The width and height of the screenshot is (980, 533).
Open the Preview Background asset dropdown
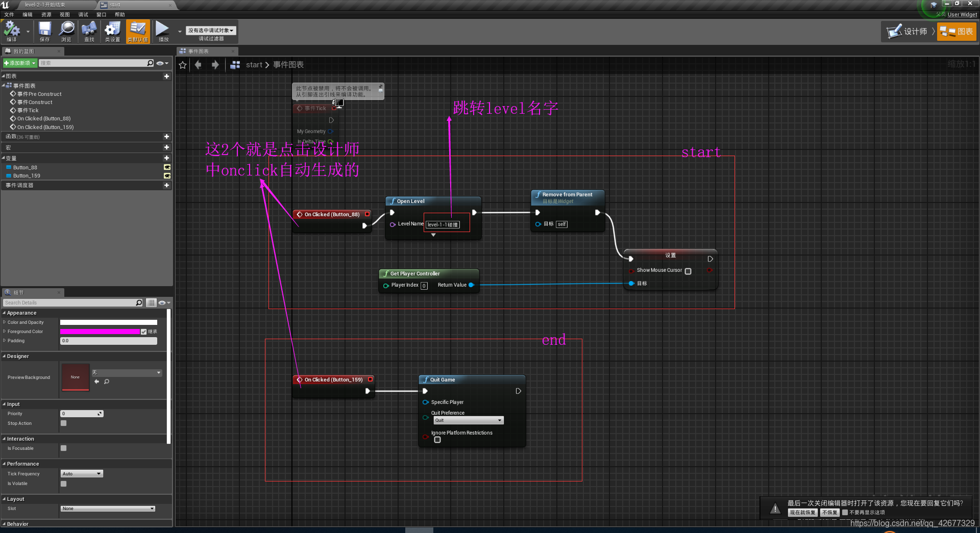coord(127,372)
